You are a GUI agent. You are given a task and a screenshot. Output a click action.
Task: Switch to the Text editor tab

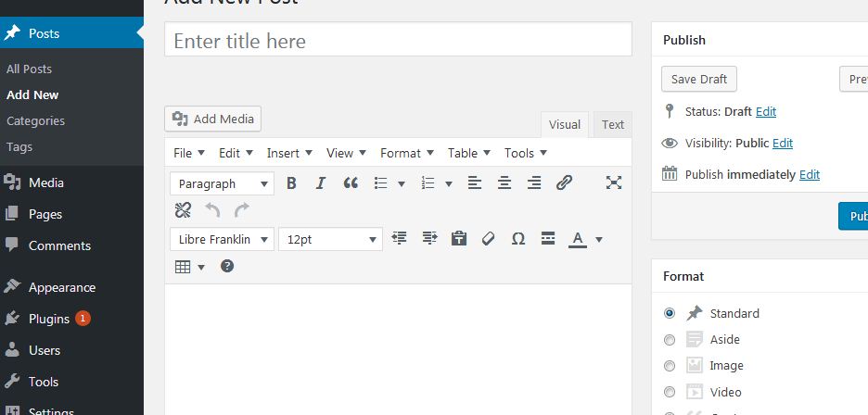point(613,124)
